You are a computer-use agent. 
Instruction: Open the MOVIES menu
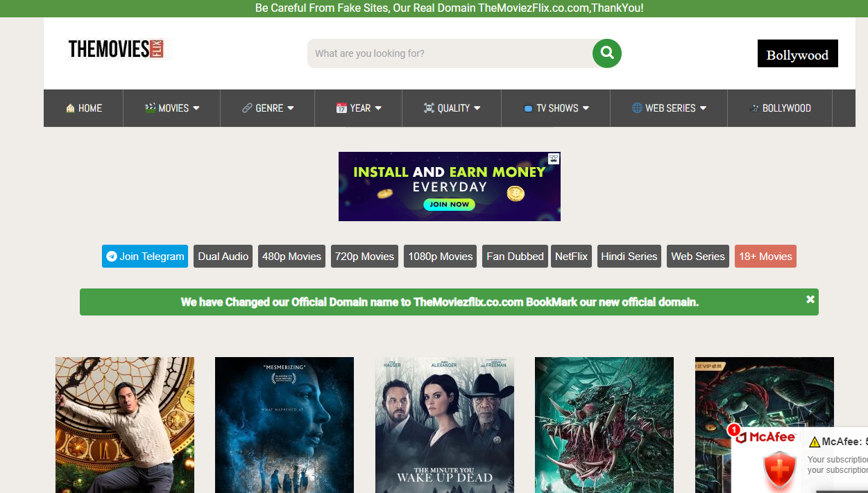[172, 108]
